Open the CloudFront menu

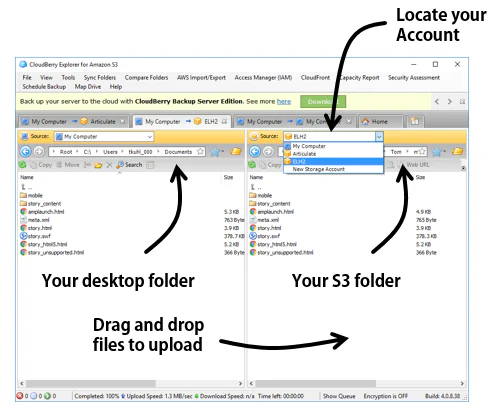tap(315, 78)
